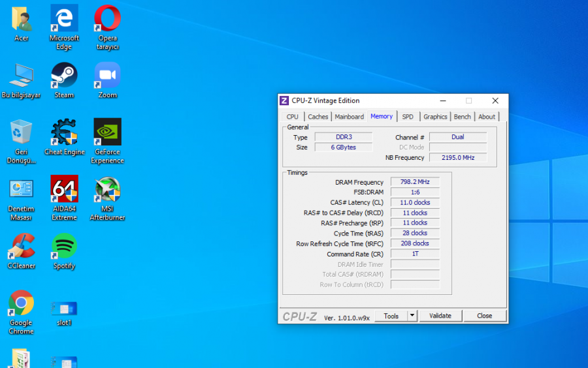Screen dimensions: 588x368
Task: Click the GeForce Experience icon
Action: tap(107, 132)
